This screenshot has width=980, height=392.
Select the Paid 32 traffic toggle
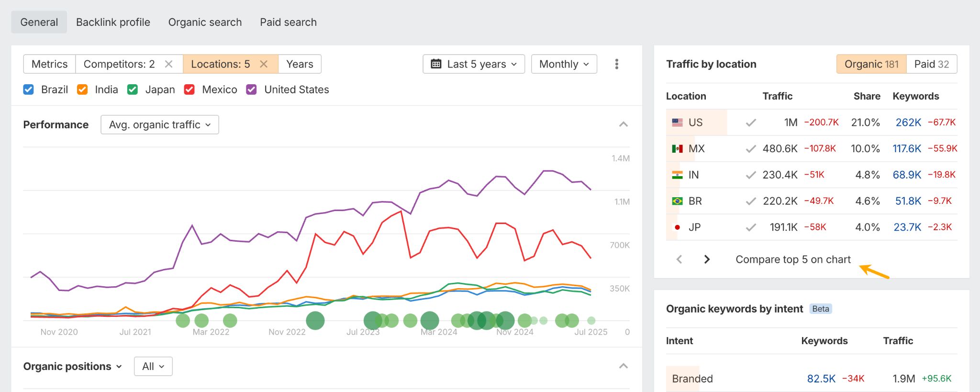click(x=931, y=64)
